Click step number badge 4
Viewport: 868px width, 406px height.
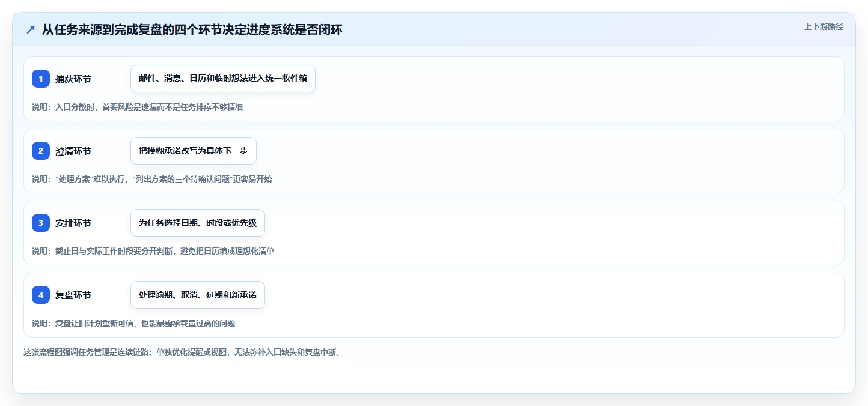(41, 295)
